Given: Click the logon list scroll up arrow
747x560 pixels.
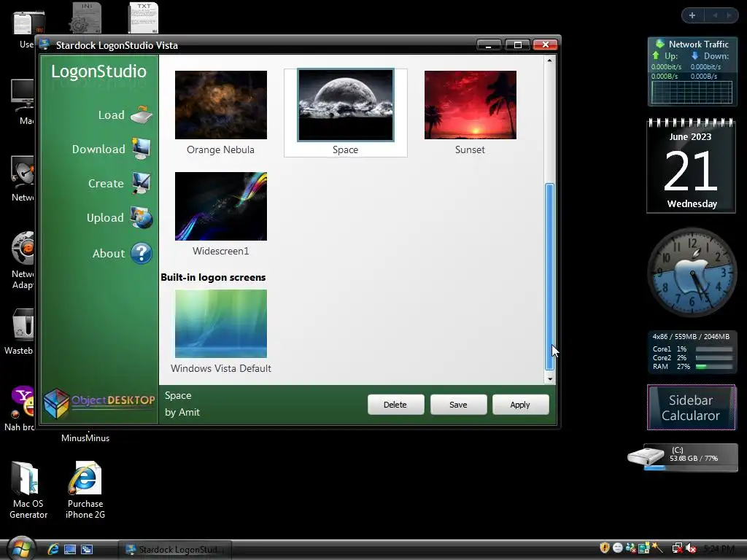Looking at the screenshot, I should 549,61.
